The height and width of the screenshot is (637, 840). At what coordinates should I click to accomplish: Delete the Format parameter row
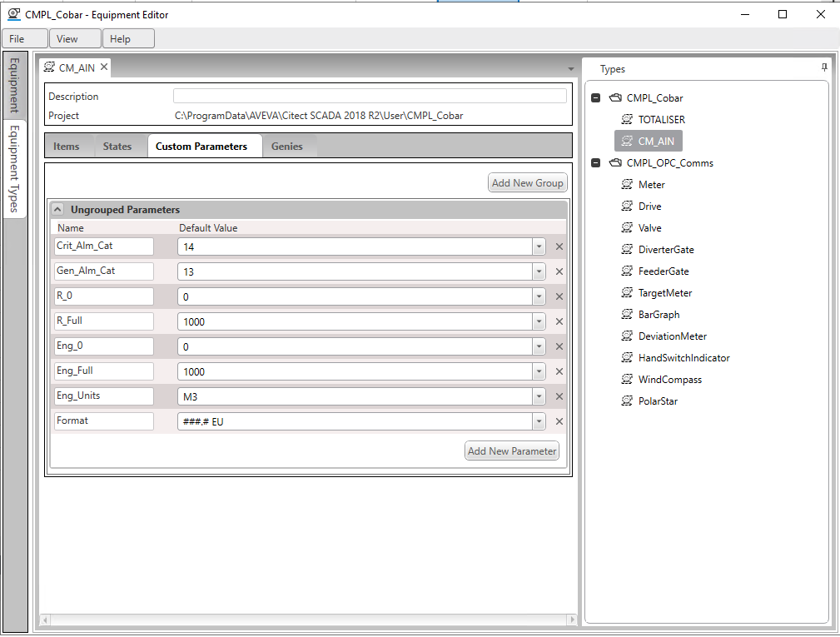pos(559,421)
